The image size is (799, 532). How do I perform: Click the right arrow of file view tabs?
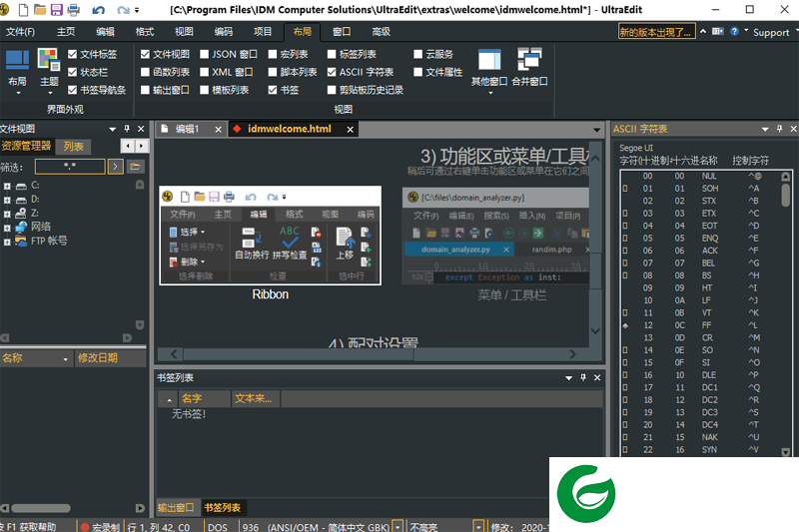141,147
